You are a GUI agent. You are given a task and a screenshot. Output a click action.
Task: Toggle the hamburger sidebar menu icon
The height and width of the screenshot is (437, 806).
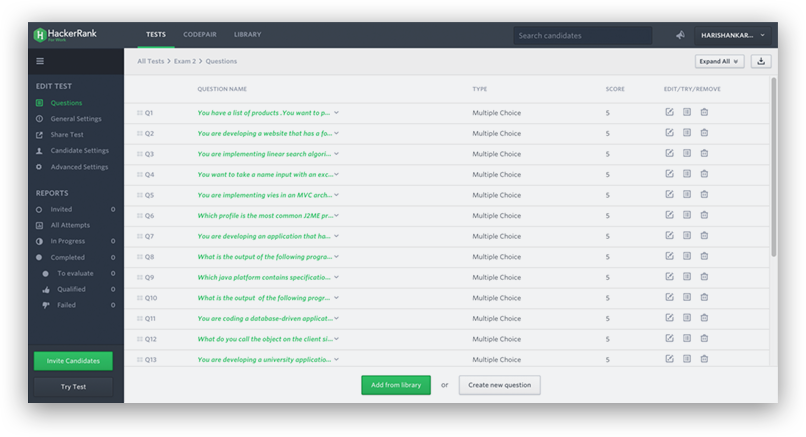point(40,61)
